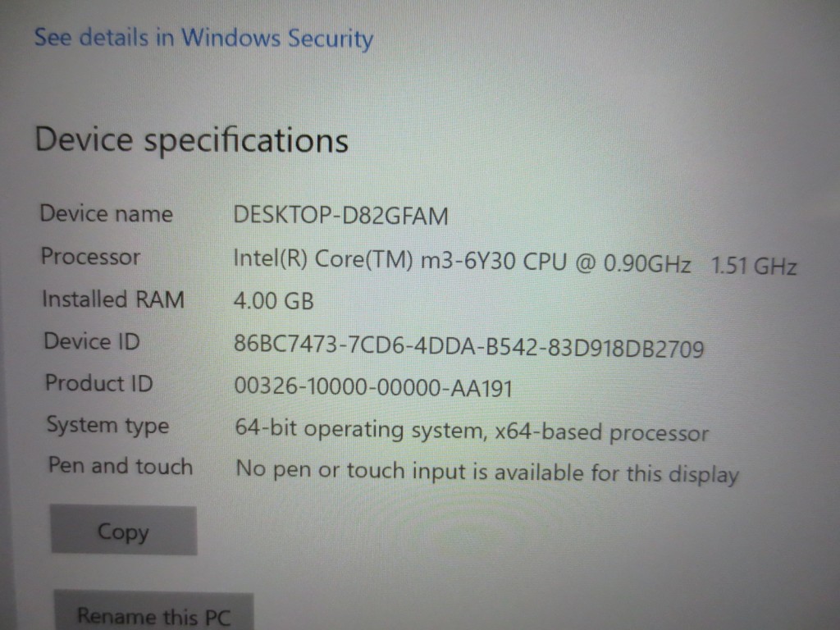This screenshot has width=840, height=630.
Task: Click the Installed RAM label
Action: 113,299
